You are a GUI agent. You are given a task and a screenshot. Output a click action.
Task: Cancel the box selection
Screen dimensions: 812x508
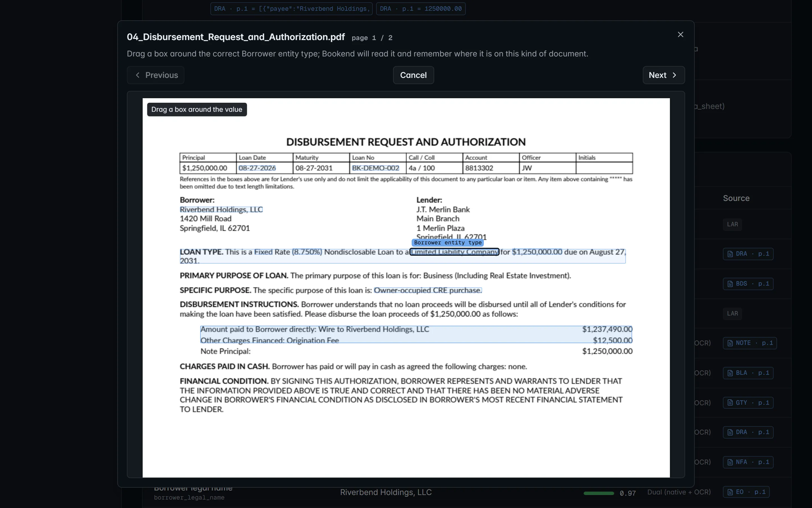click(413, 75)
